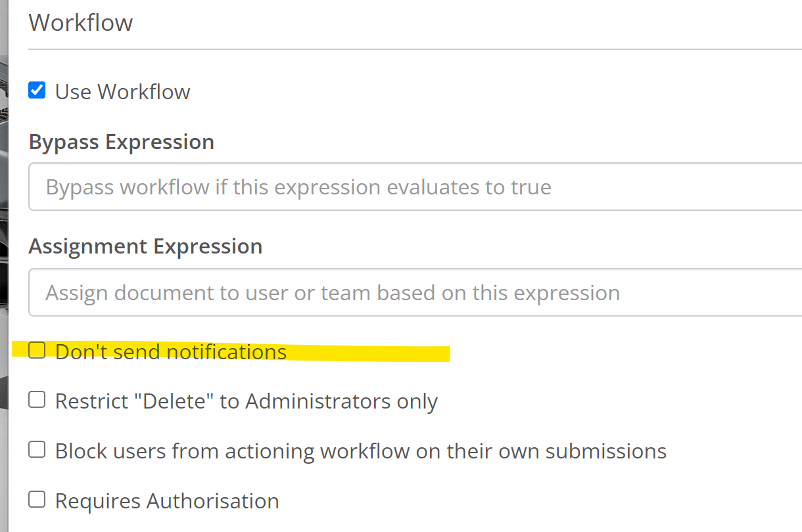Tick the Requires Authorisation checkbox
The width and height of the screenshot is (802, 532).
tap(37, 500)
